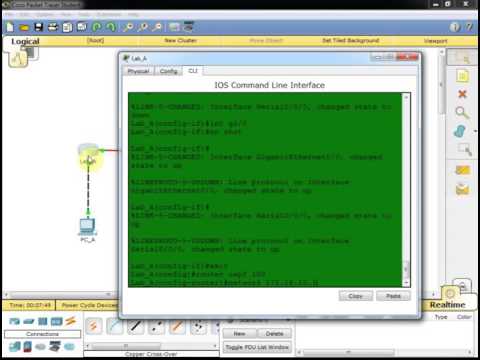This screenshot has height=360, width=480.
Task: Click the Zoom Reset magnifier icon
Action: [x=143, y=27]
